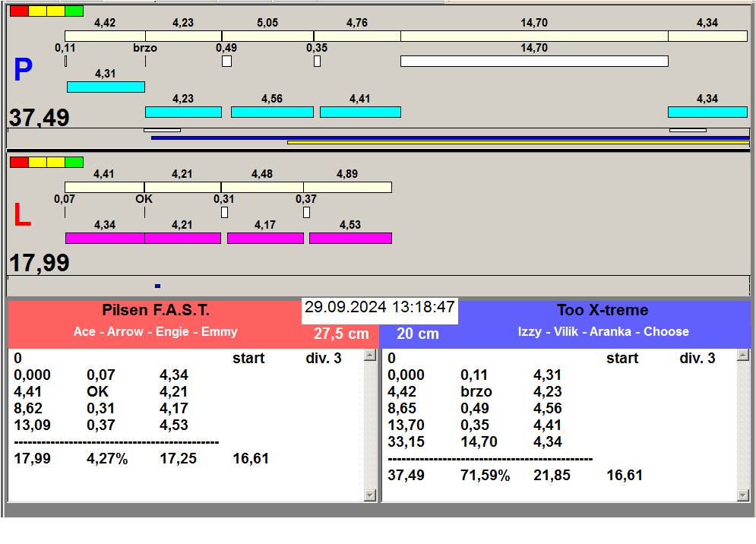Click the 13,09 cell in Pilsen table
This screenshot has width=756, height=544.
(x=33, y=425)
